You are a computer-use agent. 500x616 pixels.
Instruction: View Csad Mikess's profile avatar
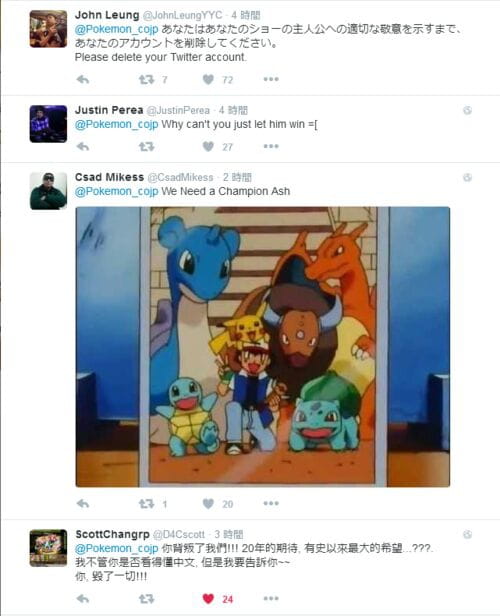click(x=48, y=191)
